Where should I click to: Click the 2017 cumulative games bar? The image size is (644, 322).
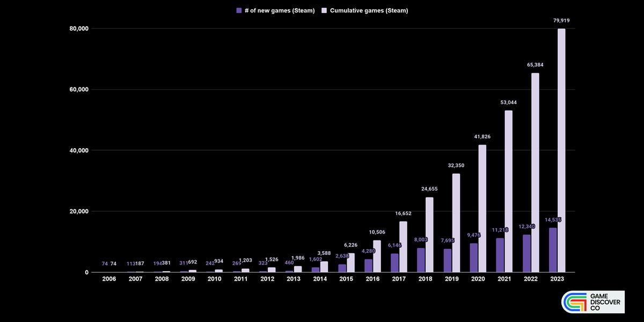point(403,247)
